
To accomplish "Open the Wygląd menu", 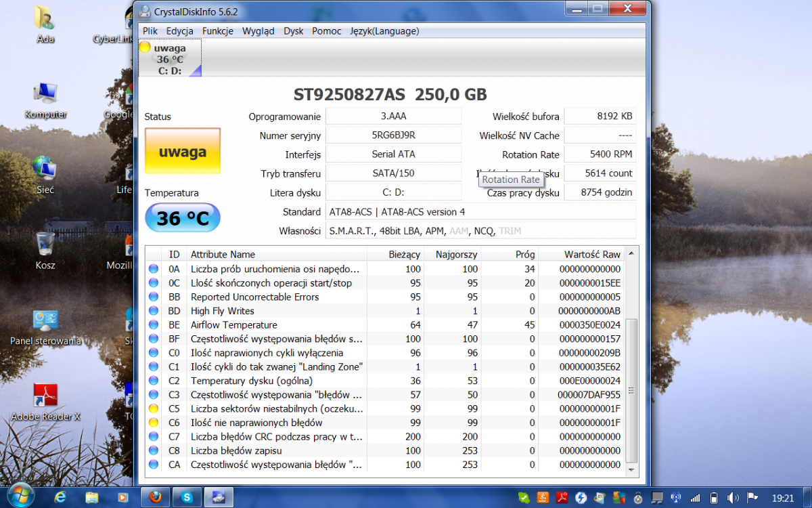I will 258,31.
